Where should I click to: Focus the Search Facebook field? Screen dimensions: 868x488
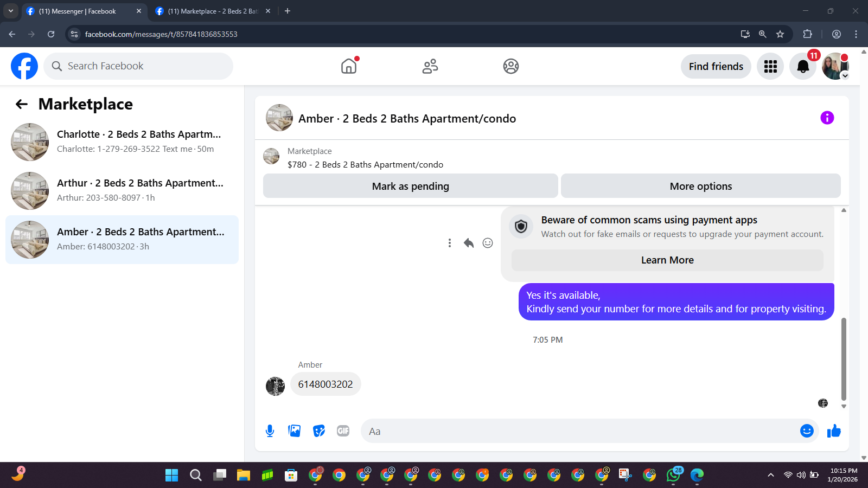[x=138, y=66]
